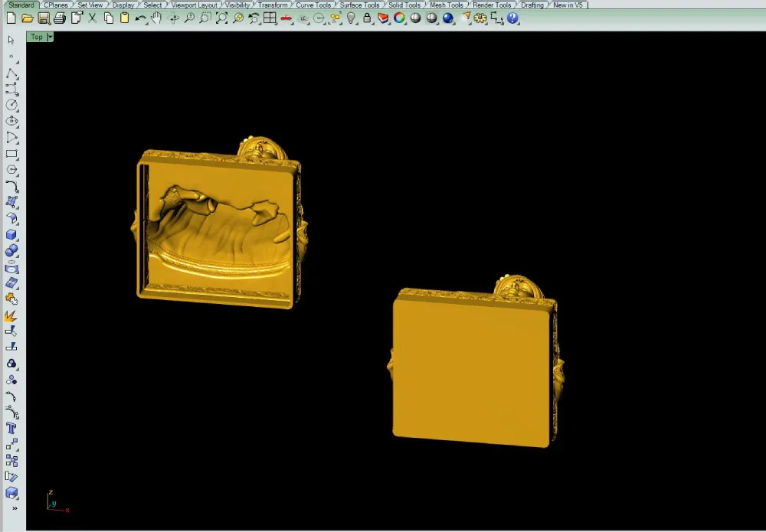This screenshot has height=532, width=766.
Task: Open Document Properties icon
Action: 76,18
